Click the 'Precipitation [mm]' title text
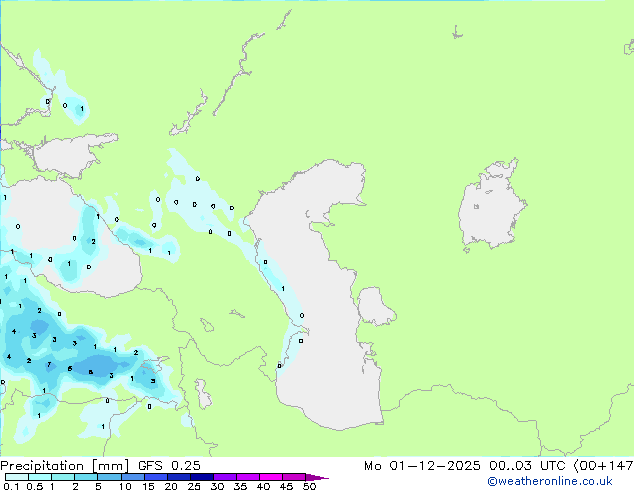Viewport: 634px width, 490px height. click(64, 466)
